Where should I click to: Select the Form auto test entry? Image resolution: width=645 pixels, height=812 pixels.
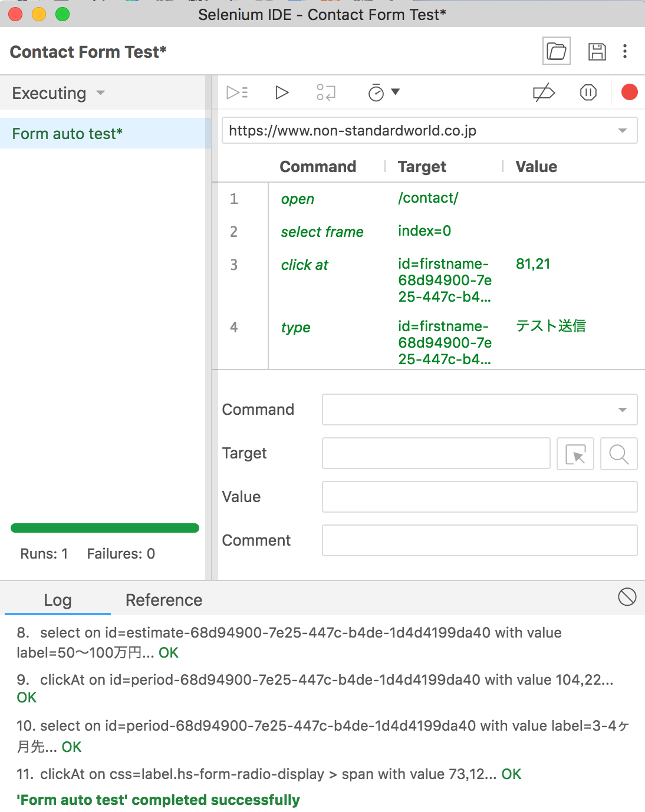point(106,134)
